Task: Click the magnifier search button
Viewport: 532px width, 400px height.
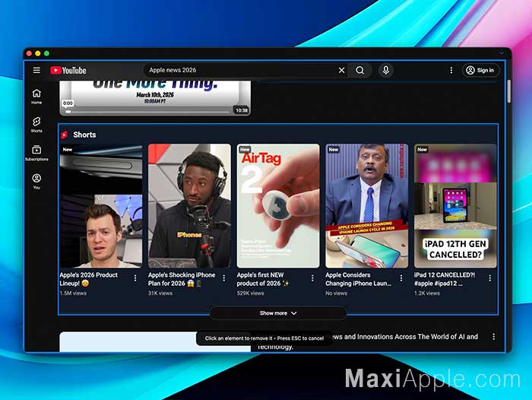Action: [359, 70]
